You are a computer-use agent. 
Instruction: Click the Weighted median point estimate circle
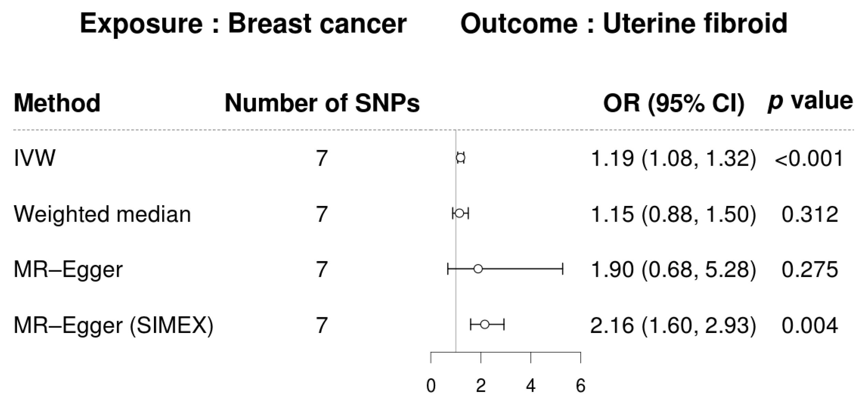(x=459, y=213)
